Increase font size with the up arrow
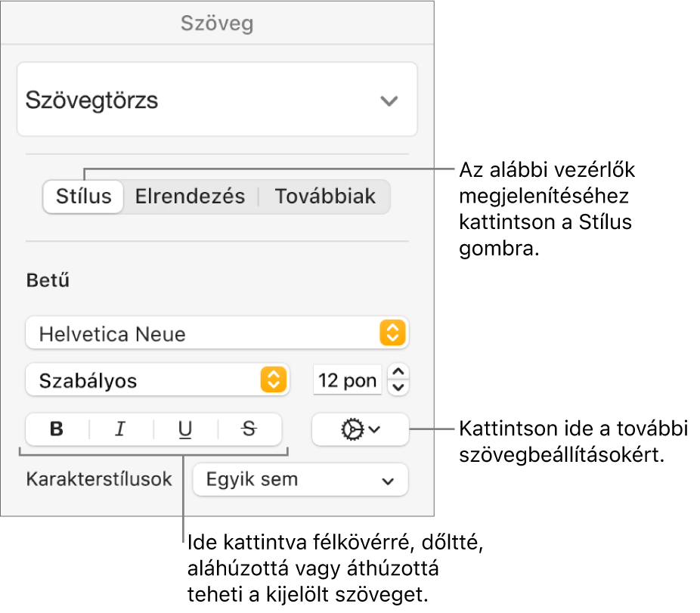The width and height of the screenshot is (700, 613). 398,372
